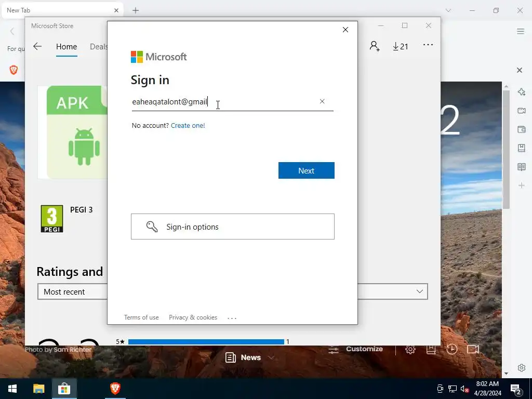Viewport: 532px width, 399px height.
Task: Open history icon on new tab page
Action: pyautogui.click(x=451, y=349)
